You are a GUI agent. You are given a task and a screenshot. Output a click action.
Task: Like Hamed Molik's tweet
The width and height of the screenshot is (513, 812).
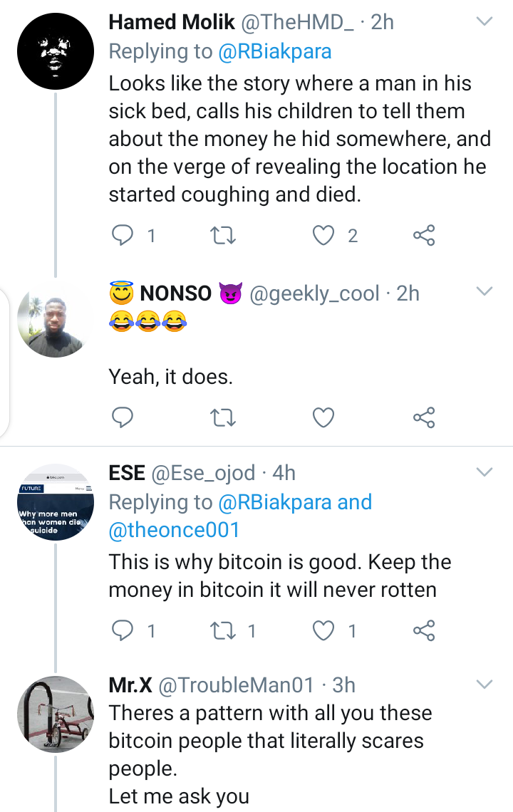point(324,235)
